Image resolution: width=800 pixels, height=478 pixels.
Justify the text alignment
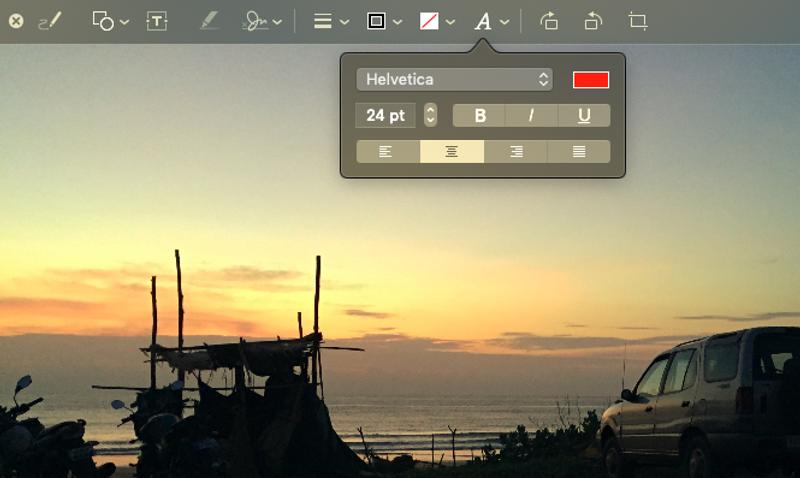[x=579, y=152]
